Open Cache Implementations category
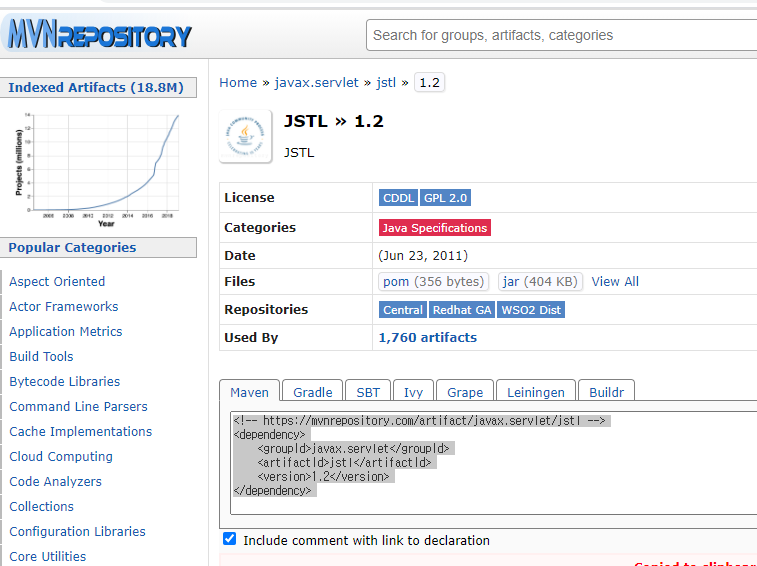757x566 pixels. tap(81, 432)
